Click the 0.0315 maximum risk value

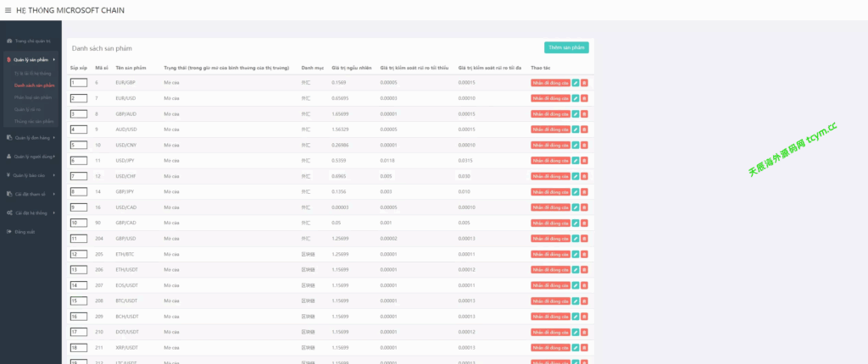coord(465,161)
